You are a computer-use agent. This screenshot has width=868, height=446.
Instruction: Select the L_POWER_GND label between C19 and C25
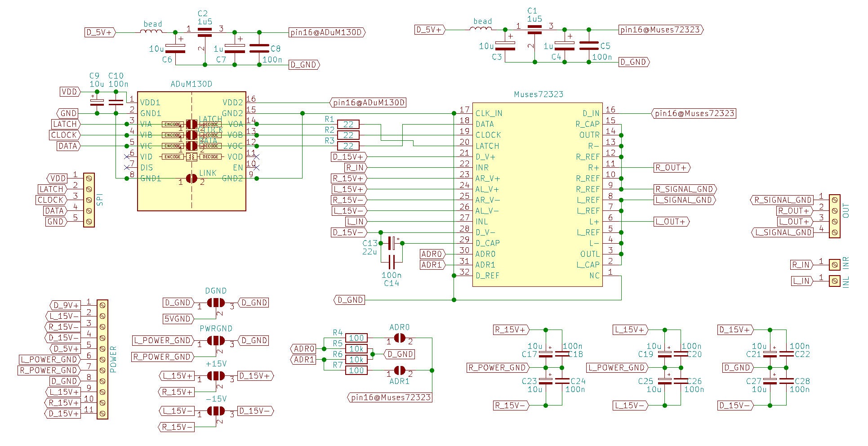(x=617, y=368)
